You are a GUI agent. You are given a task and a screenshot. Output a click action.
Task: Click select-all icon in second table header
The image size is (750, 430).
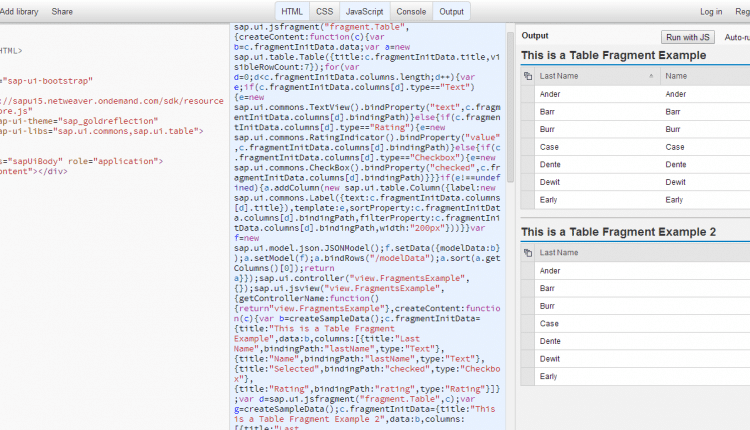[528, 253]
